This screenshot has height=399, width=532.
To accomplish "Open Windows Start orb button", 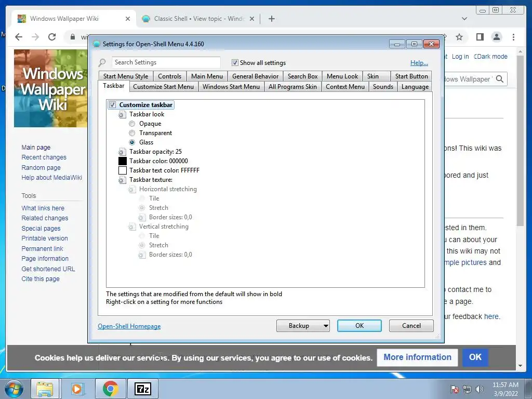I will coord(14,389).
